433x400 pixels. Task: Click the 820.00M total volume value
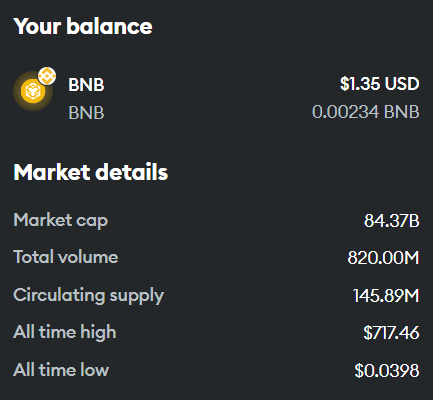tap(383, 258)
